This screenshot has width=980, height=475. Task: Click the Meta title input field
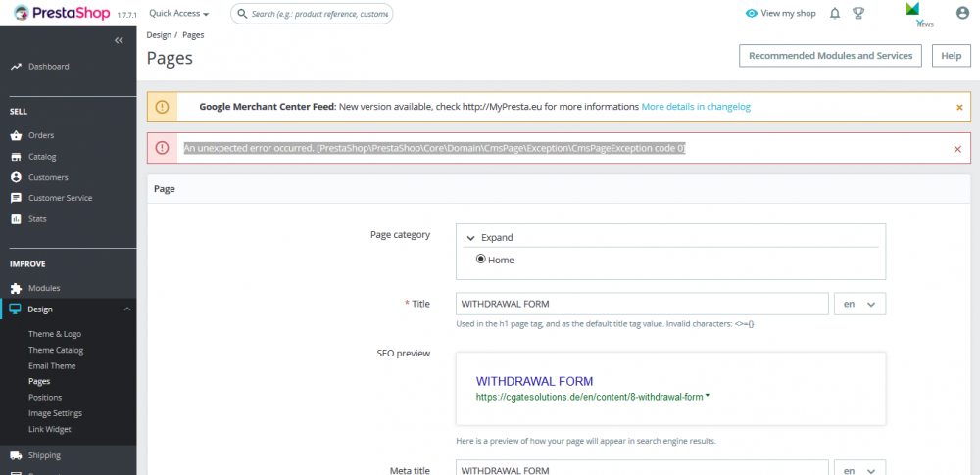[642, 470]
